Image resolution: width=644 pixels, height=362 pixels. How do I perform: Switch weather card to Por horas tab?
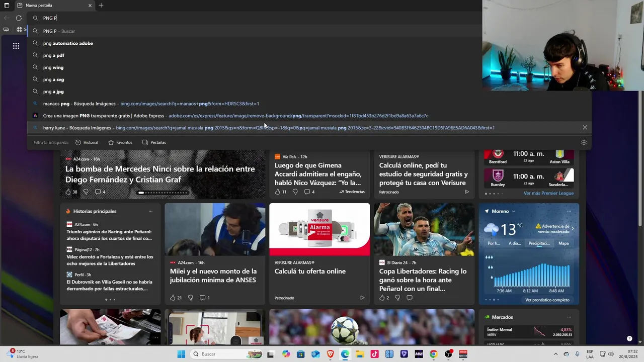pos(494,243)
